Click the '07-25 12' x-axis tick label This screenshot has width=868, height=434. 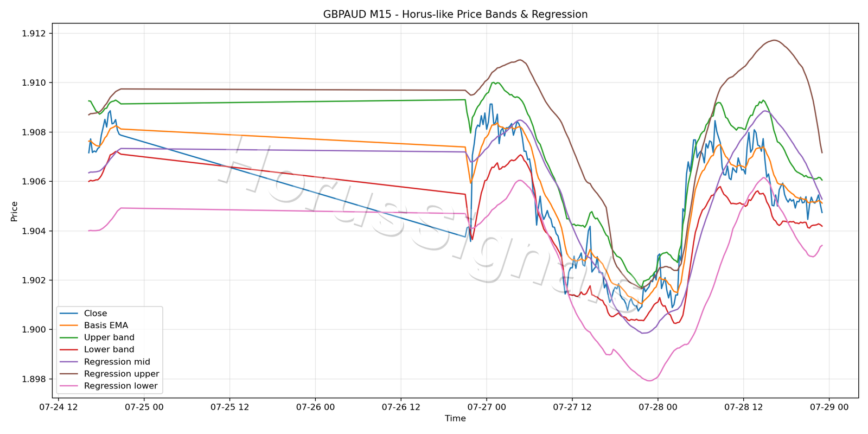[x=229, y=407]
